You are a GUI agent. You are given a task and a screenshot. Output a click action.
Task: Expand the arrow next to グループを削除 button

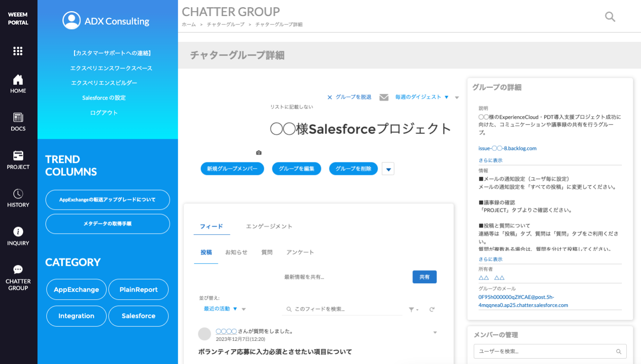click(387, 169)
